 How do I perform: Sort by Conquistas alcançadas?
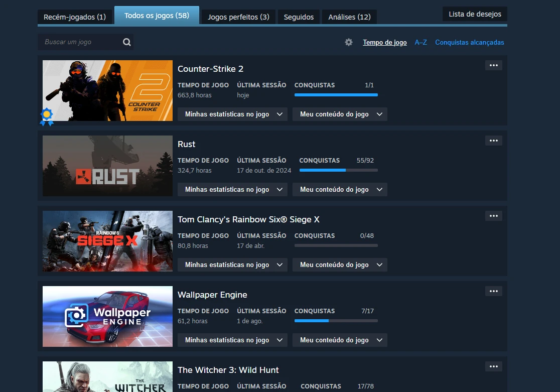coord(469,43)
